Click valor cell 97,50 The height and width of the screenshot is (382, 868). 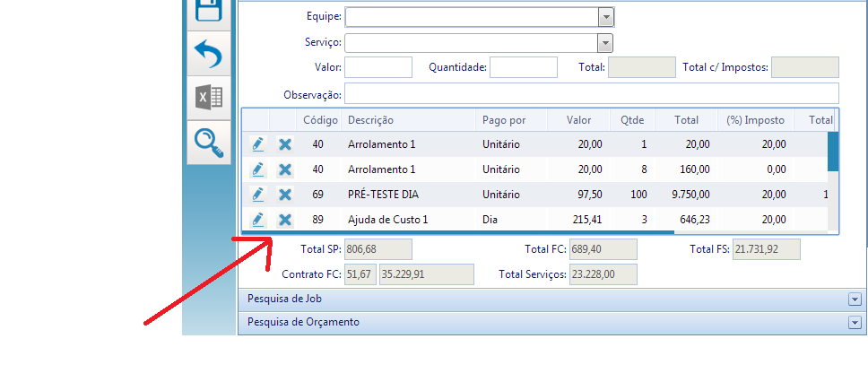pos(589,195)
